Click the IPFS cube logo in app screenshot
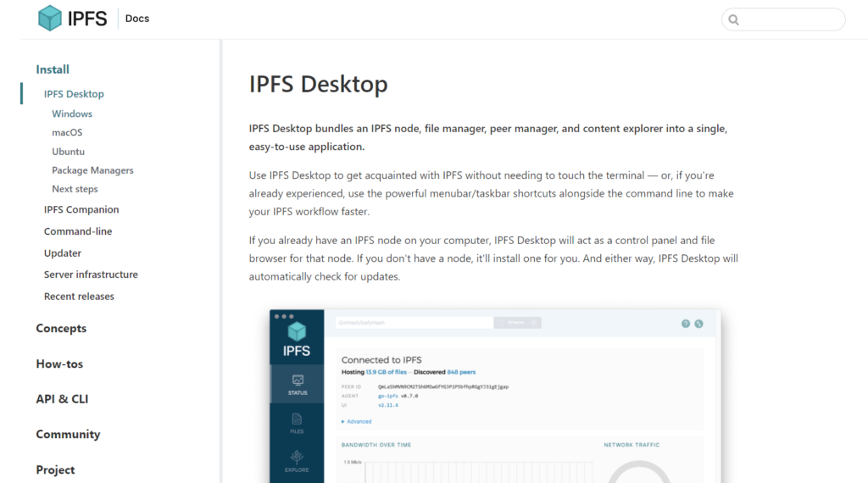This screenshot has width=868, height=483. pyautogui.click(x=297, y=331)
